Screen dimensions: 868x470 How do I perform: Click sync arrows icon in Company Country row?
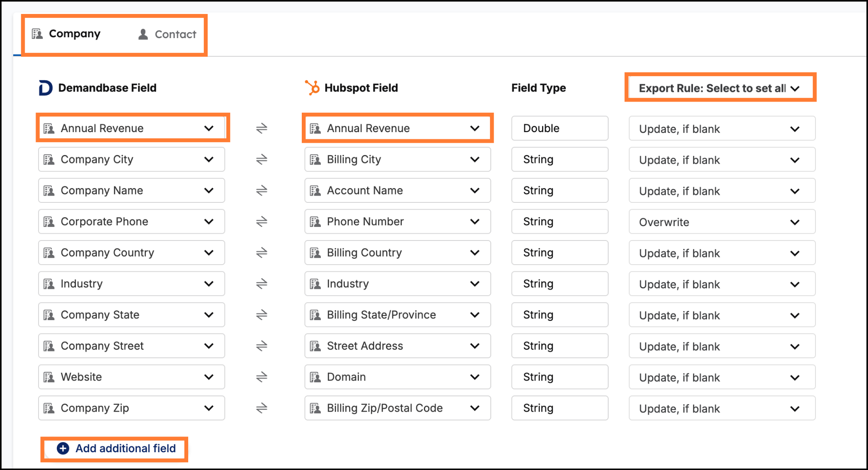(x=262, y=253)
